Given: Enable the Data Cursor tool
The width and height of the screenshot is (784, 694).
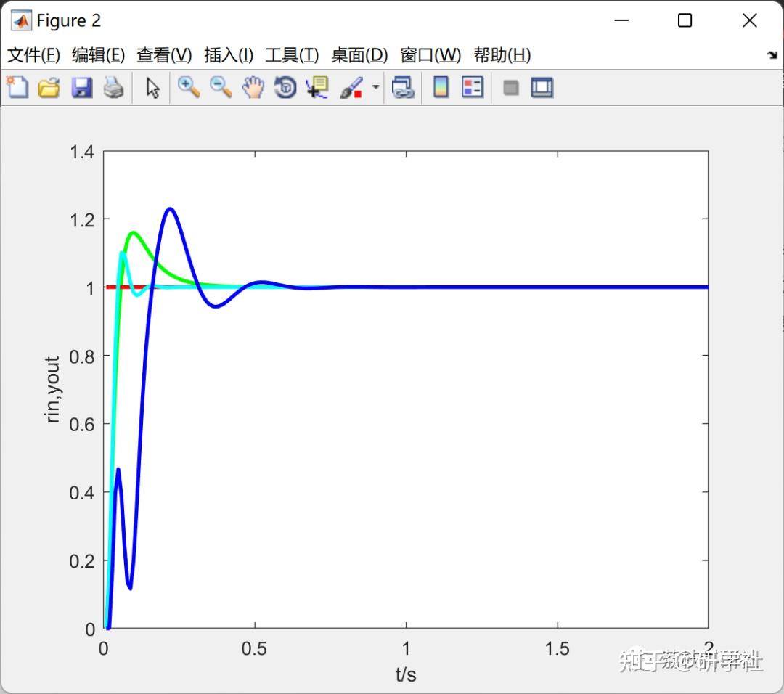Looking at the screenshot, I should (x=317, y=88).
